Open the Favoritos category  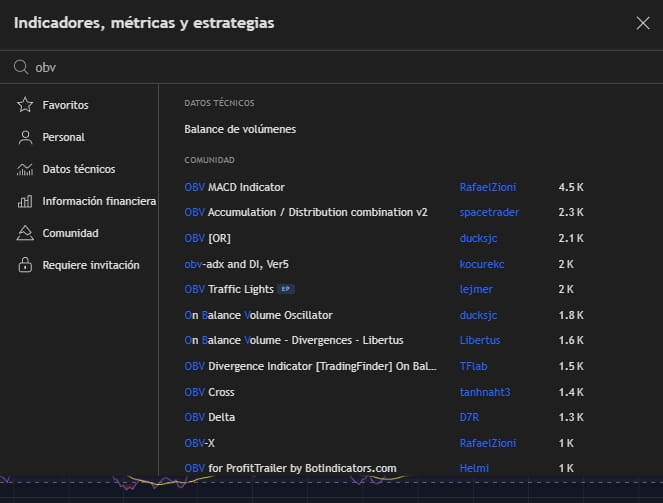65,105
